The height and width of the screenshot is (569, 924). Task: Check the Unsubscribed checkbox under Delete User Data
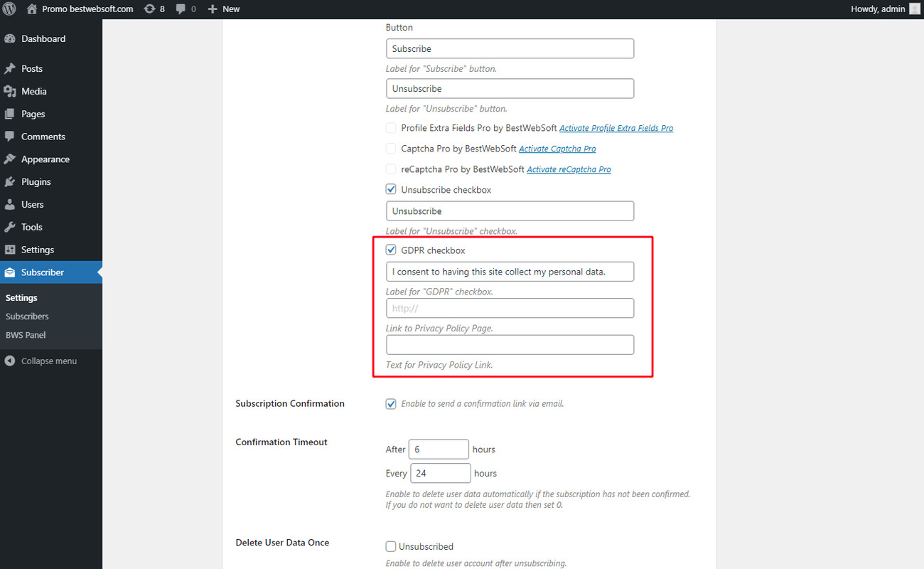coord(391,546)
